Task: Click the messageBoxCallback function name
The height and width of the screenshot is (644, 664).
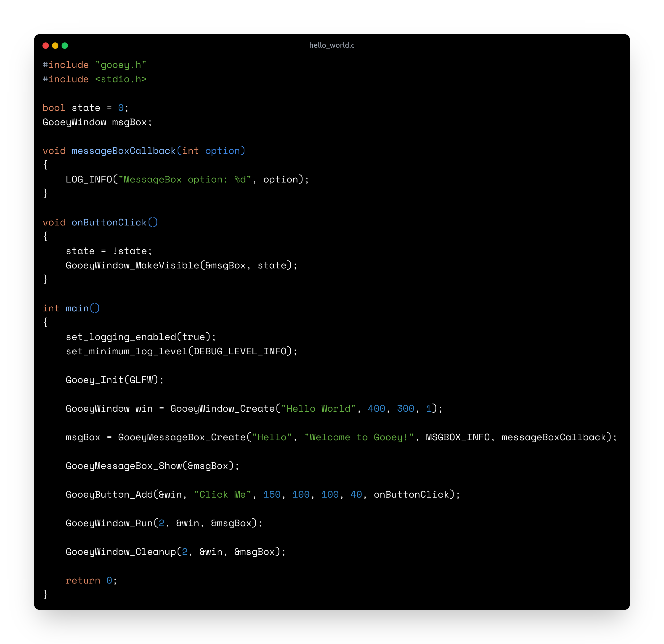Action: pyautogui.click(x=123, y=151)
